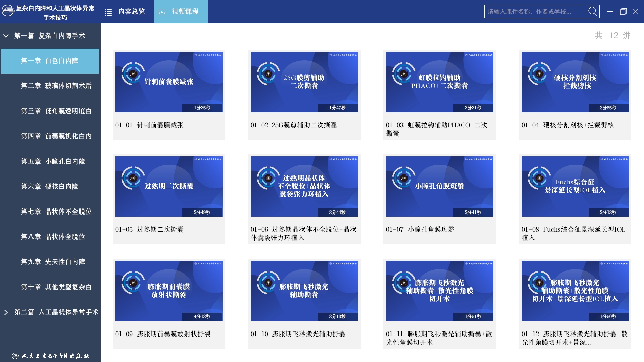The width and height of the screenshot is (644, 362).
Task: Open the 膨胀期前囊膜放射状撕裂 video thumbnail
Action: pyautogui.click(x=169, y=291)
